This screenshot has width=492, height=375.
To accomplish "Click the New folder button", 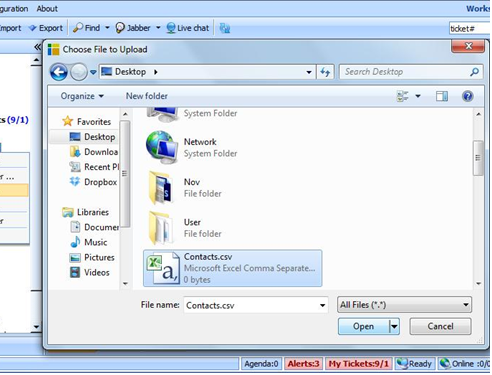I will click(147, 96).
